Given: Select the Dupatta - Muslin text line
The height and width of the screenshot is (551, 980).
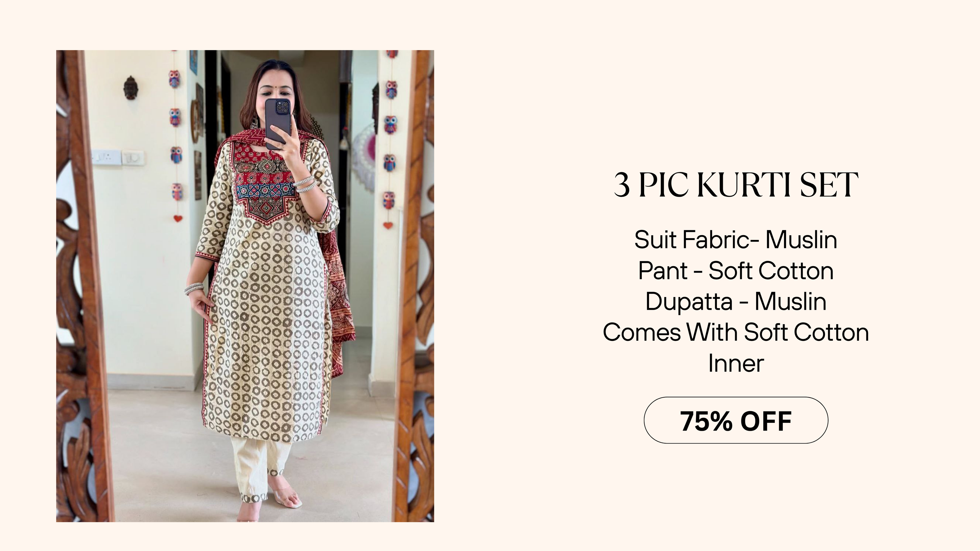Looking at the screenshot, I should pos(736,301).
